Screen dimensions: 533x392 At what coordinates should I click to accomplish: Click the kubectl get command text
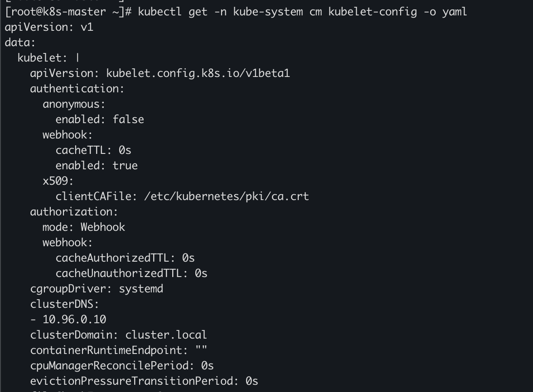click(x=302, y=12)
